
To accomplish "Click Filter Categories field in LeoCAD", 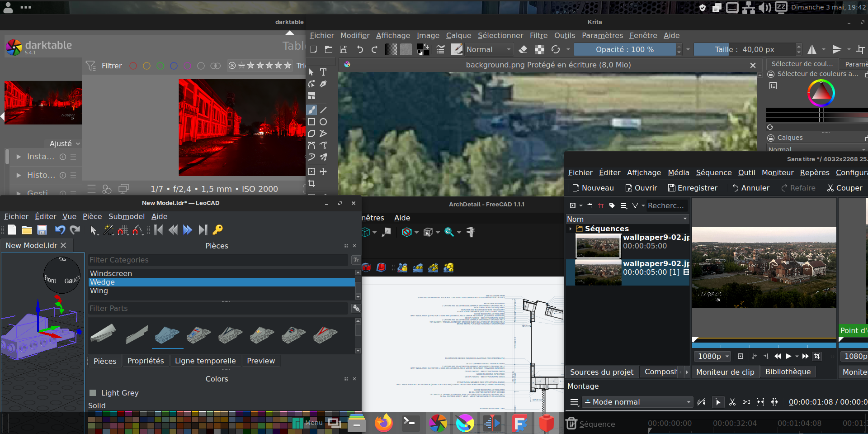I will (x=218, y=260).
